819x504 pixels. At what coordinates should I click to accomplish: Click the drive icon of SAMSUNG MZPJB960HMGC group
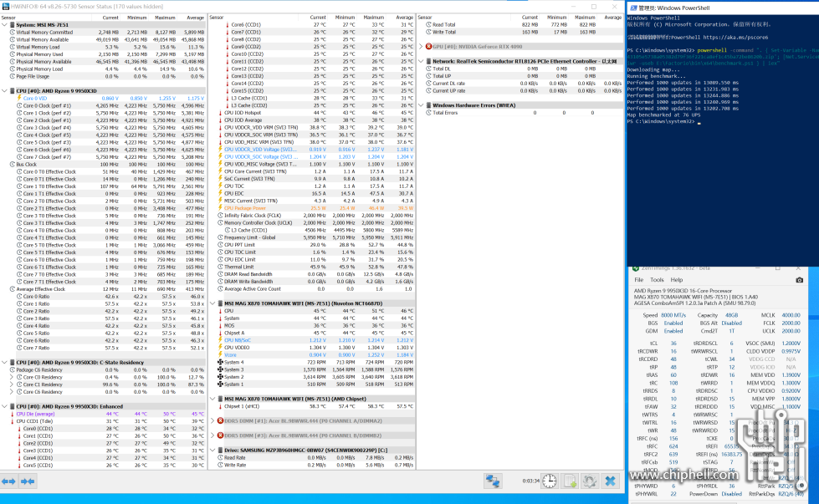point(220,450)
